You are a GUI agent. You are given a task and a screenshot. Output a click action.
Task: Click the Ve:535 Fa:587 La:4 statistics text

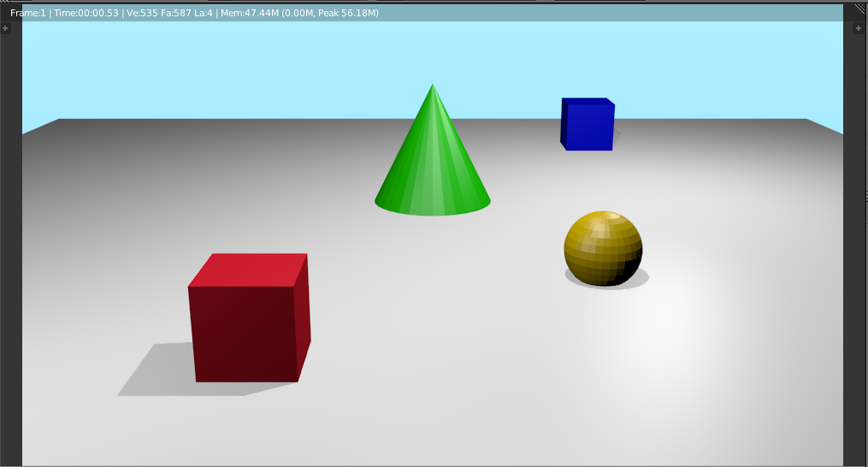[x=169, y=13]
